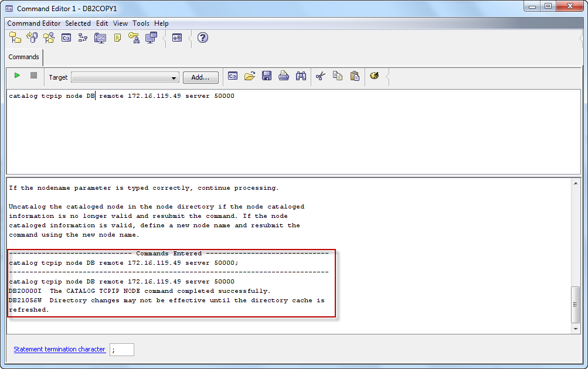Click the Paste clipboard icon
The width and height of the screenshot is (588, 369).
point(355,76)
